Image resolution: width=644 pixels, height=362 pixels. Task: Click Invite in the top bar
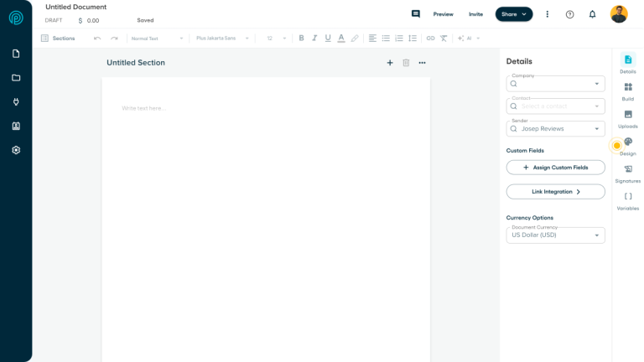click(x=475, y=14)
